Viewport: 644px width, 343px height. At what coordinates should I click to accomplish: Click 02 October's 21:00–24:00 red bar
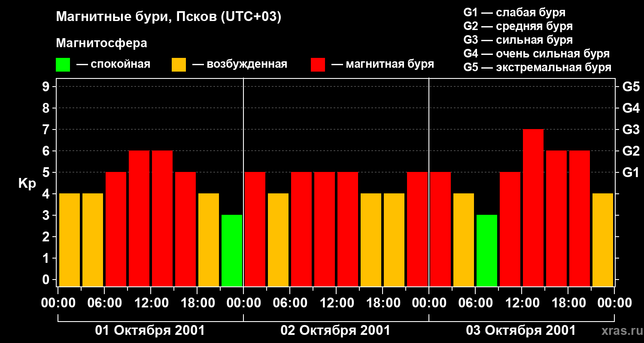coord(417,229)
